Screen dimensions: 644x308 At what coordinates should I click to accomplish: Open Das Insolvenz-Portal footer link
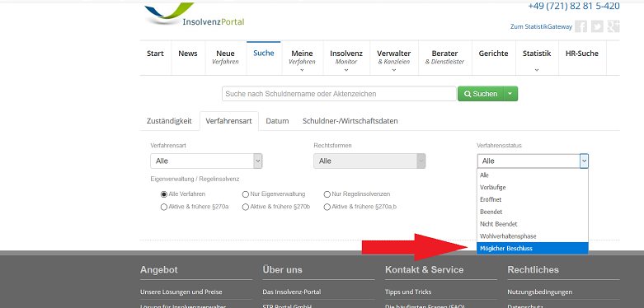292,292
